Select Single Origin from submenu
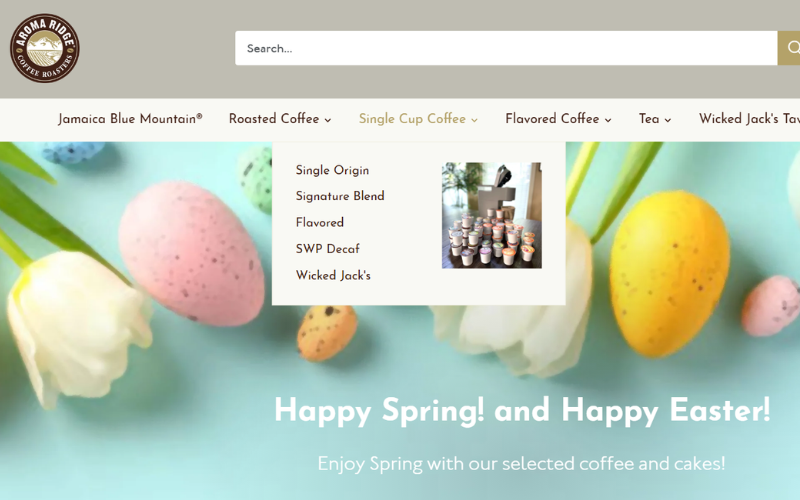The height and width of the screenshot is (500, 800). coord(332,170)
